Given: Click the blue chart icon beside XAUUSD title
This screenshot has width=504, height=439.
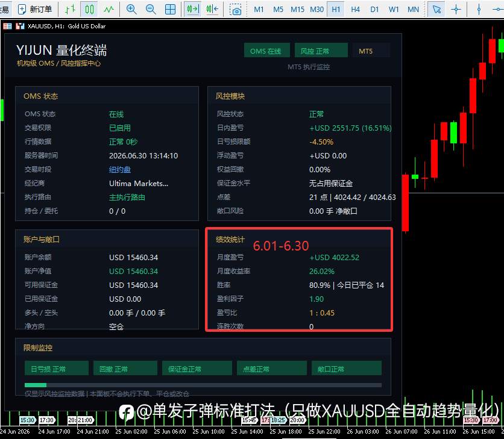Looking at the screenshot, I should pyautogui.click(x=20, y=26).
